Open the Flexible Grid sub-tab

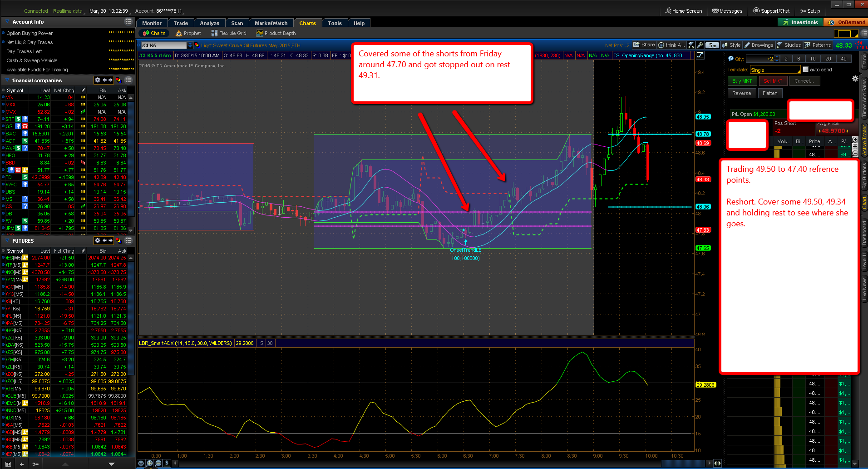click(229, 33)
